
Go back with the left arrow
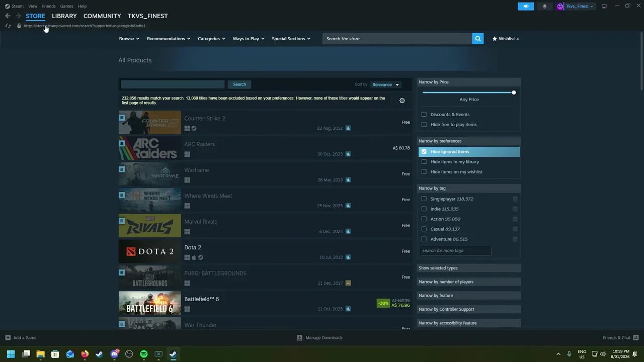click(x=8, y=16)
